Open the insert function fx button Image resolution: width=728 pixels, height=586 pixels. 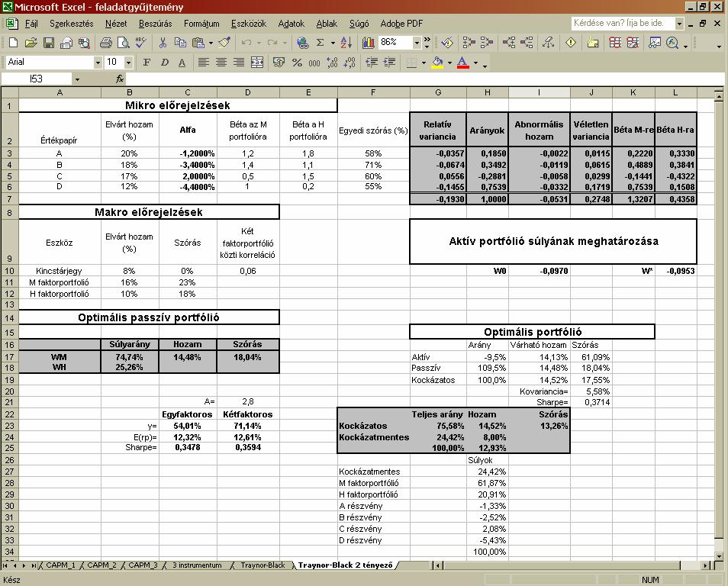(x=120, y=79)
